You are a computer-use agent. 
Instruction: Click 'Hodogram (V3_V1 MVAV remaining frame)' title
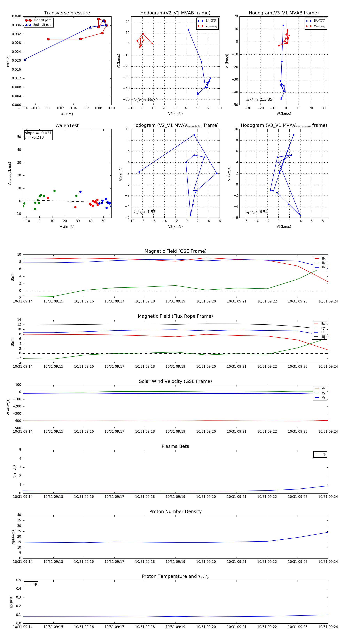tap(284, 125)
